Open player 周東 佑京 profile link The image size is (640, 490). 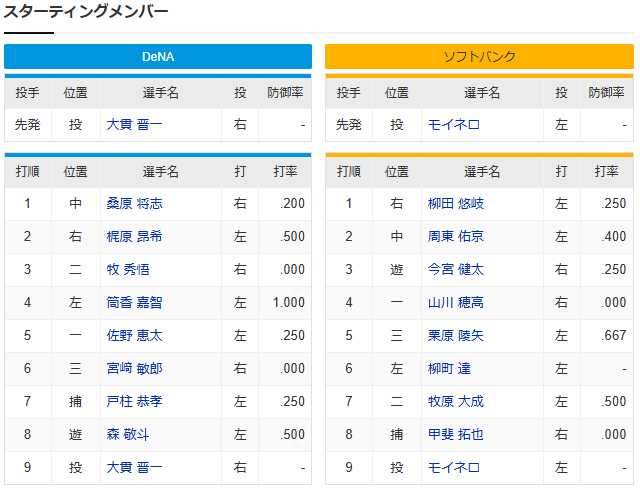point(456,236)
